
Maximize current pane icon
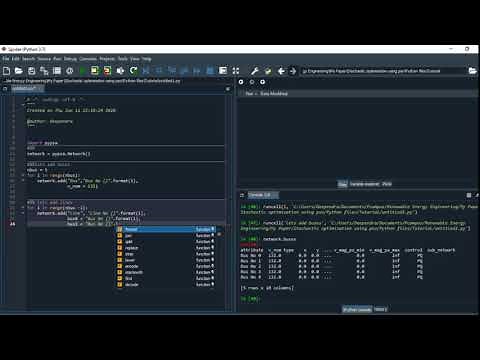[223, 71]
